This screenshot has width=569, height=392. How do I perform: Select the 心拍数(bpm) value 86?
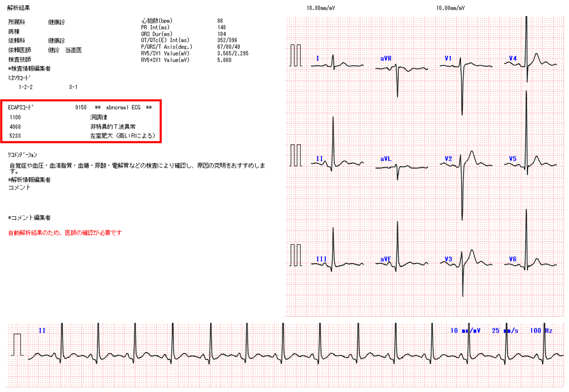220,21
